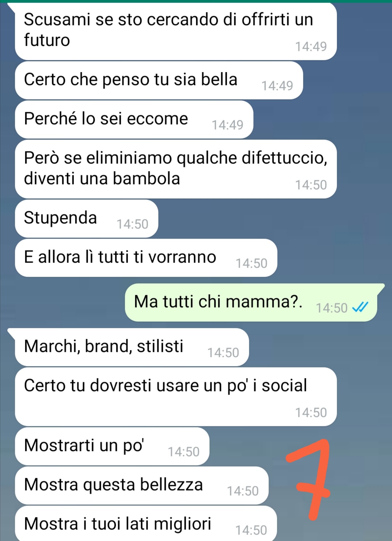The image size is (392, 541).
Task: Select the 'Stupenda' message bubble
Action: click(x=86, y=219)
